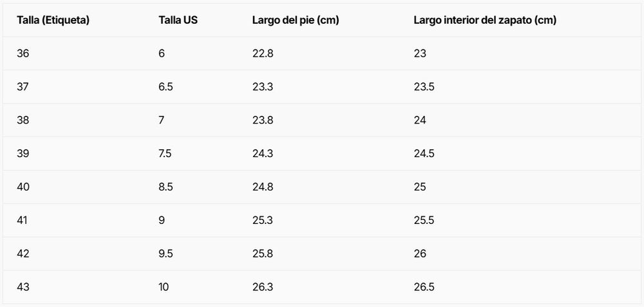Select foot length 23.8 cell

(x=263, y=120)
